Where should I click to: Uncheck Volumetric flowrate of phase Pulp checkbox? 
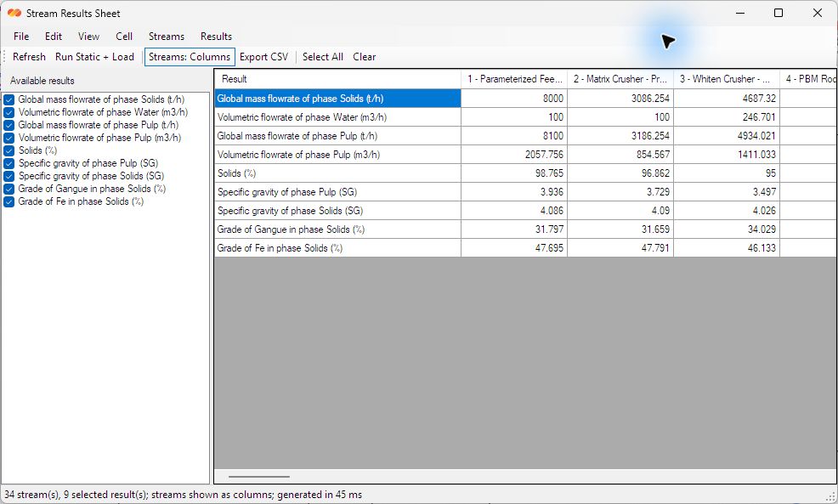click(x=9, y=138)
